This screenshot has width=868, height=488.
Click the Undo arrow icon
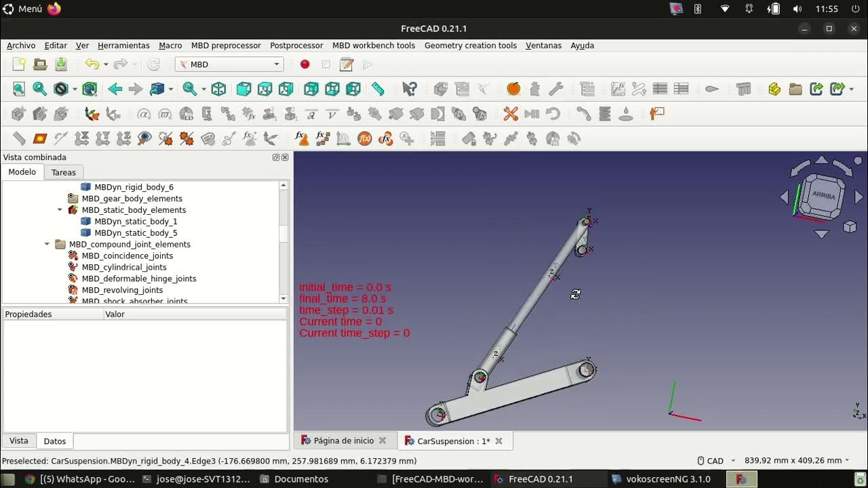92,64
